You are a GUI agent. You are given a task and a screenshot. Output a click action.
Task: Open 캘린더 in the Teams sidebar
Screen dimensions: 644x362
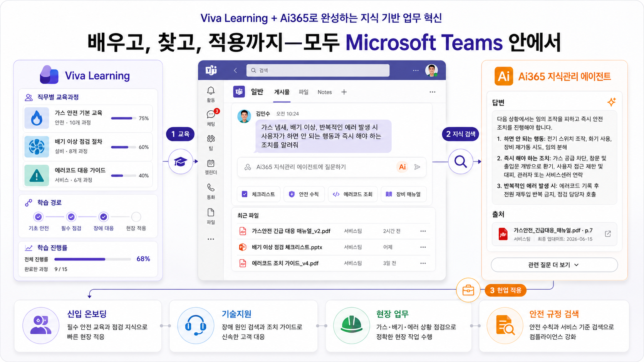point(211,167)
